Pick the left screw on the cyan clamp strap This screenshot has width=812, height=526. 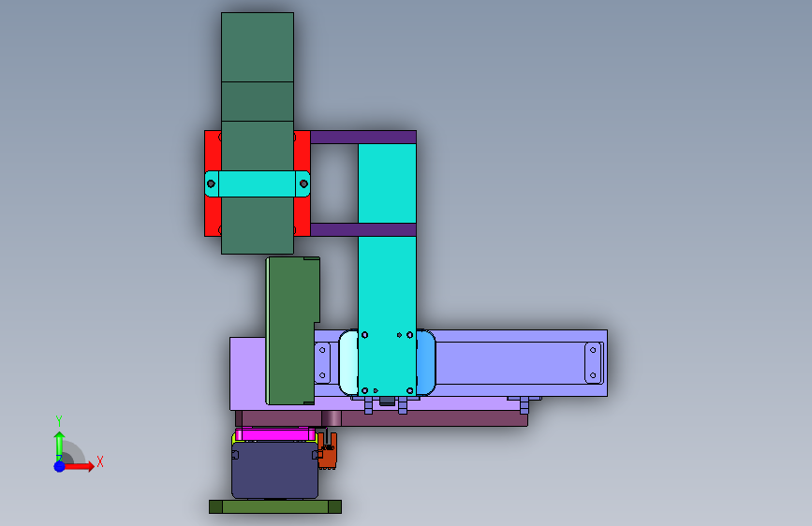(x=211, y=183)
